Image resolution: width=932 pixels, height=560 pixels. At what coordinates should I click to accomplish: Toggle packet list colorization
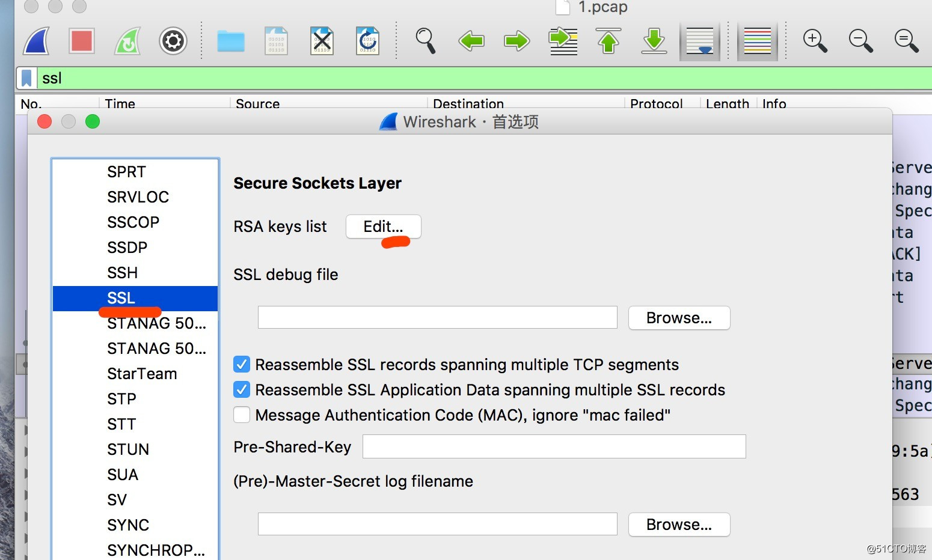[x=758, y=41]
